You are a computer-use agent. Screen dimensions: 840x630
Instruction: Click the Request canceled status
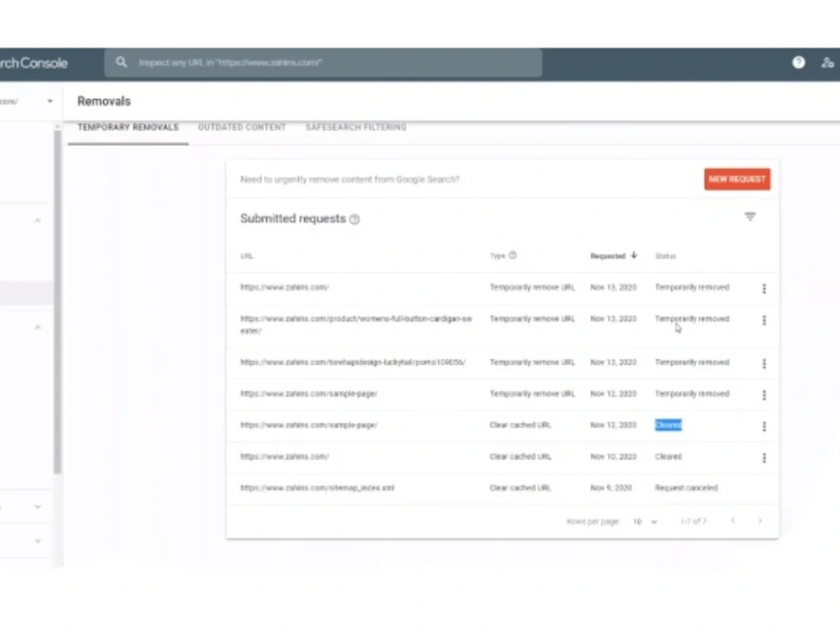click(685, 488)
